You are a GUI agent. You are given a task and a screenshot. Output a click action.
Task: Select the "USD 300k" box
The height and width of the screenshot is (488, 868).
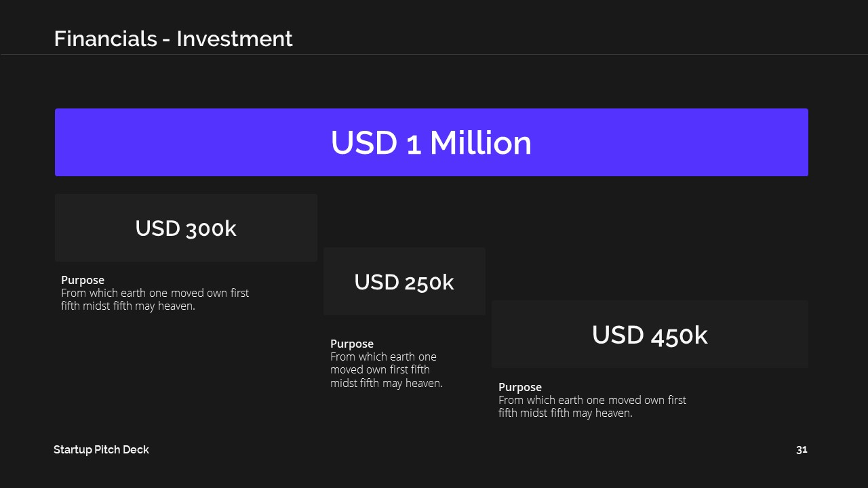tap(186, 228)
